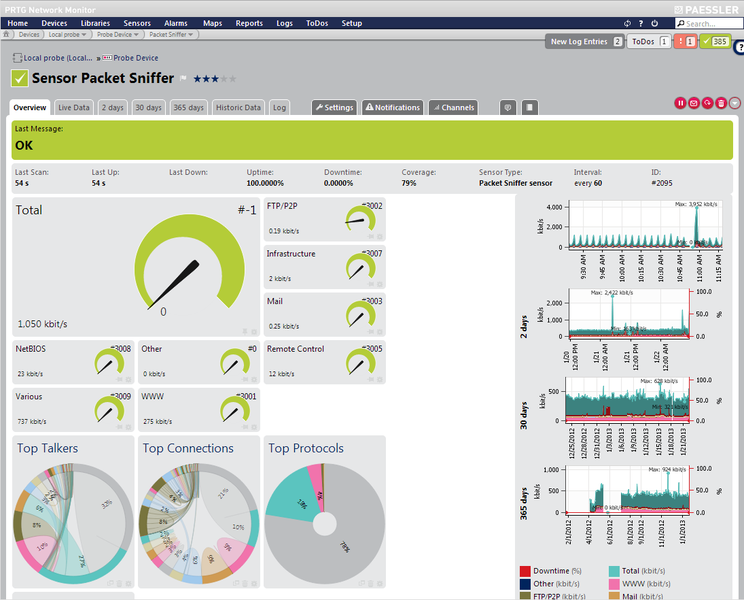Click the logout power icon

(x=654, y=23)
